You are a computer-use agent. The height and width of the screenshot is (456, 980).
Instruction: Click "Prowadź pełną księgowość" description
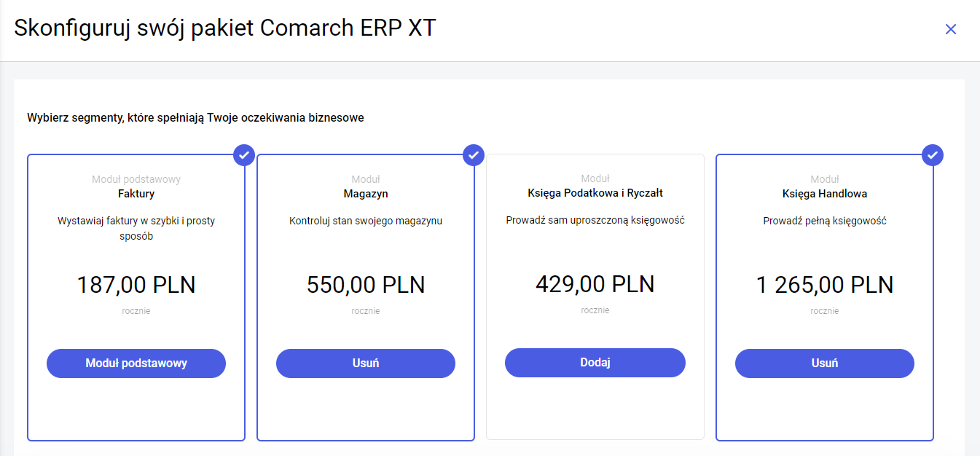(x=824, y=221)
